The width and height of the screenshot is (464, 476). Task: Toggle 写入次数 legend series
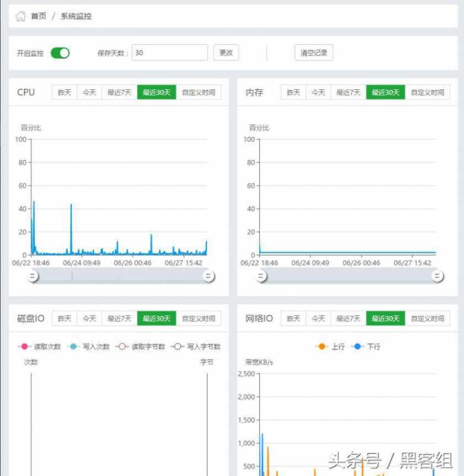coord(88,346)
